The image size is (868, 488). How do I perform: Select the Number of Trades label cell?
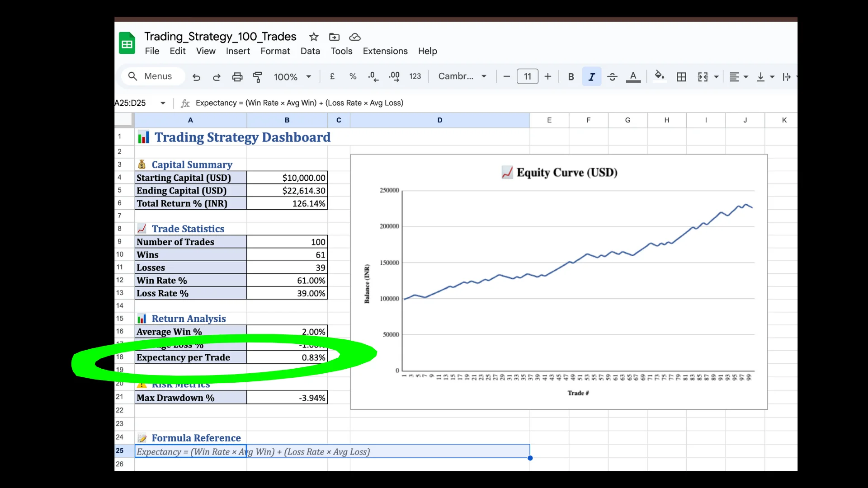191,242
